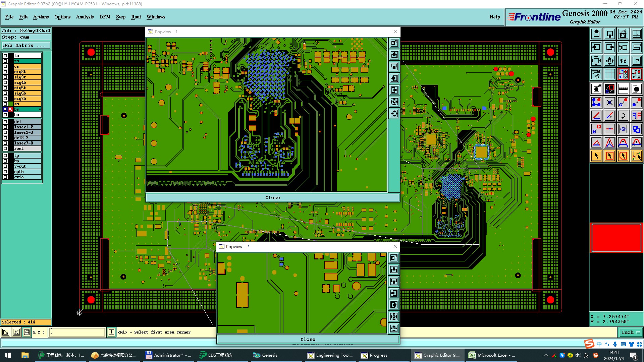
Task: Select the measurement ruler tool
Action: click(x=623, y=89)
